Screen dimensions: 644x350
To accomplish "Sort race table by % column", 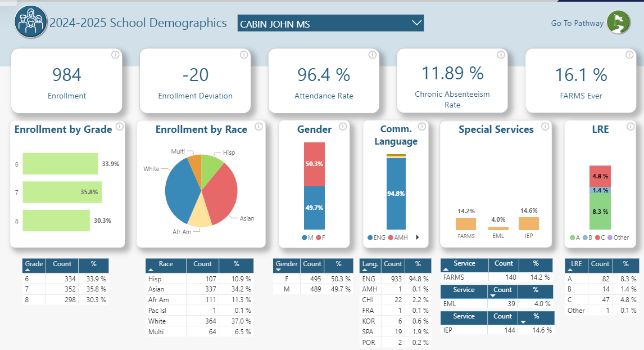I will pos(236,265).
